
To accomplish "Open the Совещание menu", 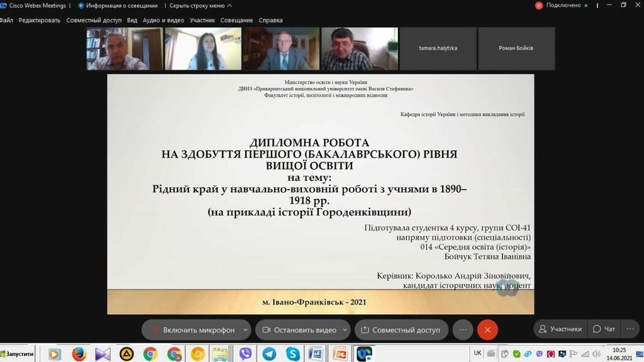I will click(x=236, y=20).
